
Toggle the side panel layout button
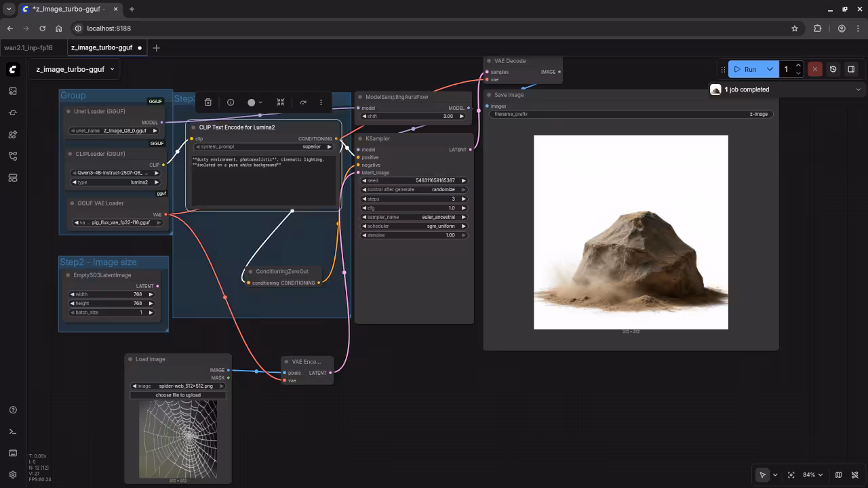tap(852, 68)
